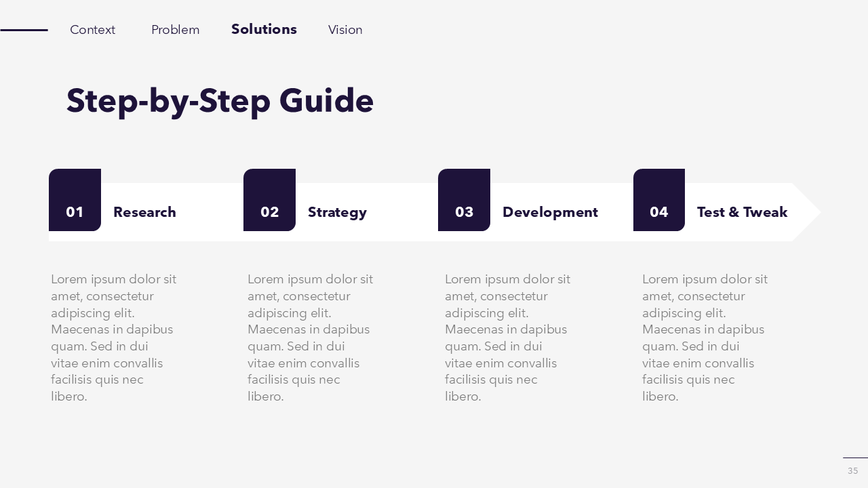Pick the 03 step number box
The height and width of the screenshot is (488, 868).
pyautogui.click(x=464, y=201)
